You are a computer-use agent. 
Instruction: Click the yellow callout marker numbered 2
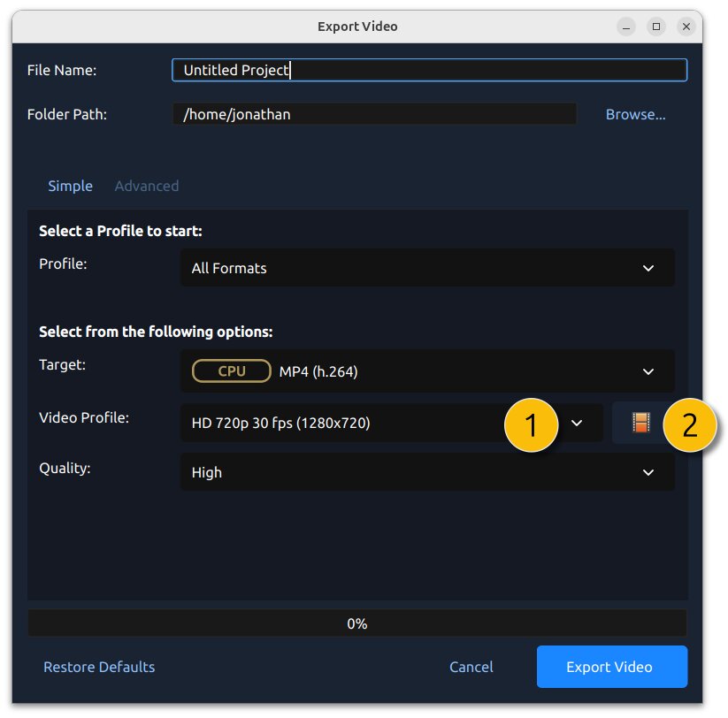point(689,425)
